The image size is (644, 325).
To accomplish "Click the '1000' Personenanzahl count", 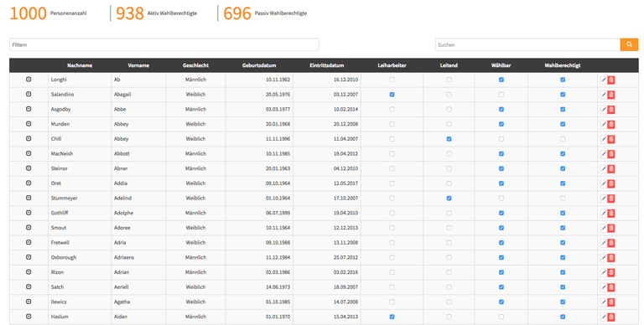I will (28, 13).
